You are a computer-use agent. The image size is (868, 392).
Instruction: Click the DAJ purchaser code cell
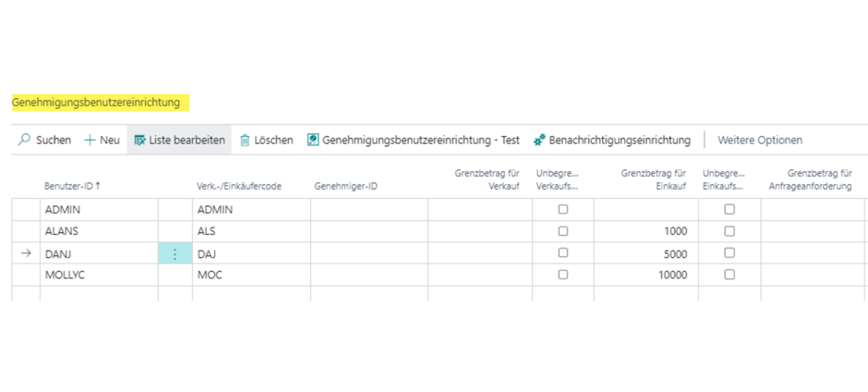tap(251, 253)
